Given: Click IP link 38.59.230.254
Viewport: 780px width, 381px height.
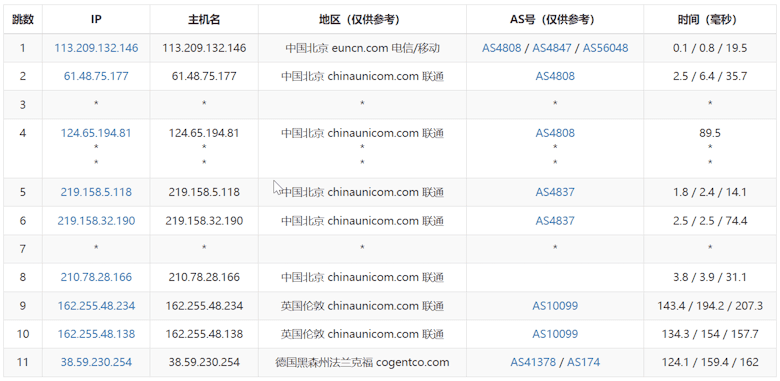Looking at the screenshot, I should (x=96, y=363).
